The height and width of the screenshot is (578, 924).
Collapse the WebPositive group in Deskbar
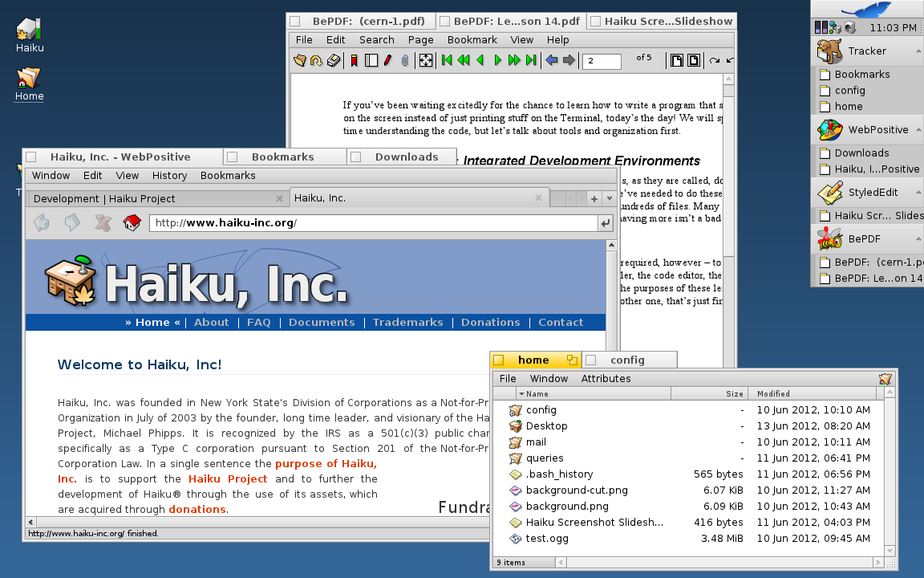(x=918, y=130)
